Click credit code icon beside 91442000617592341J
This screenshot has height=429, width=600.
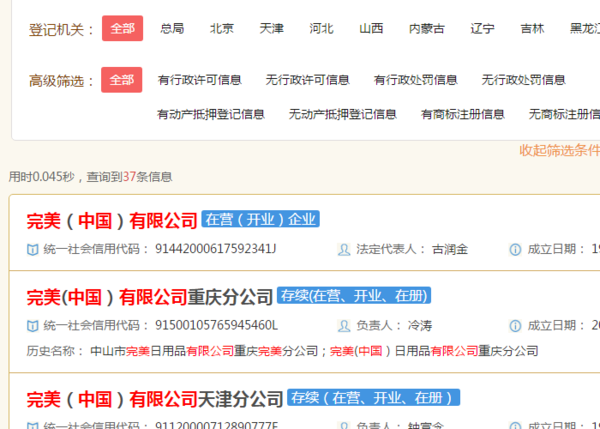[x=33, y=250]
